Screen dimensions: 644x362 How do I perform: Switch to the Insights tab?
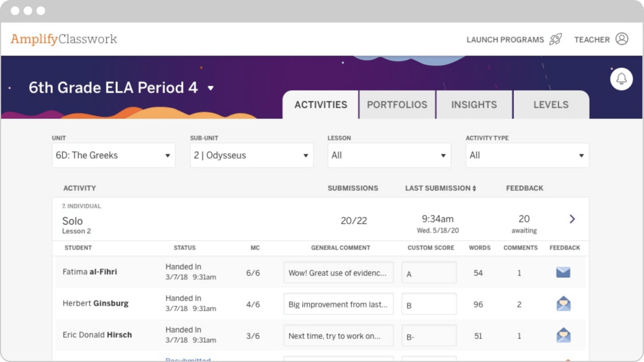(474, 104)
